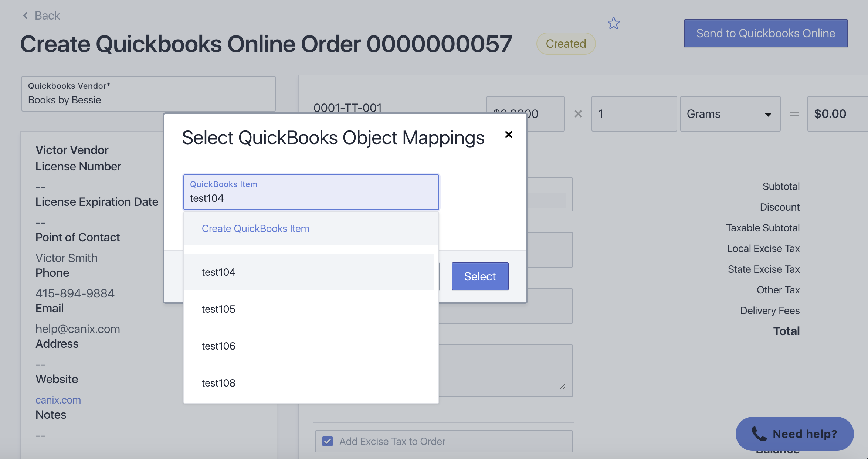This screenshot has height=459, width=868.
Task: Click the quantity field showing 1
Action: (x=634, y=114)
